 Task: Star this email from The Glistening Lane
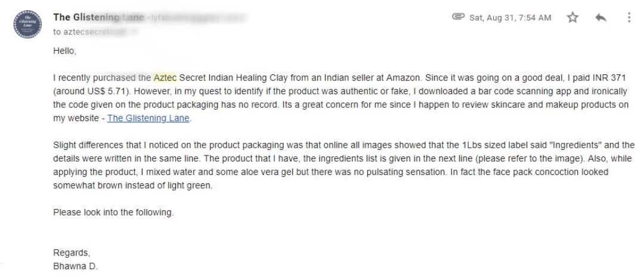point(572,17)
